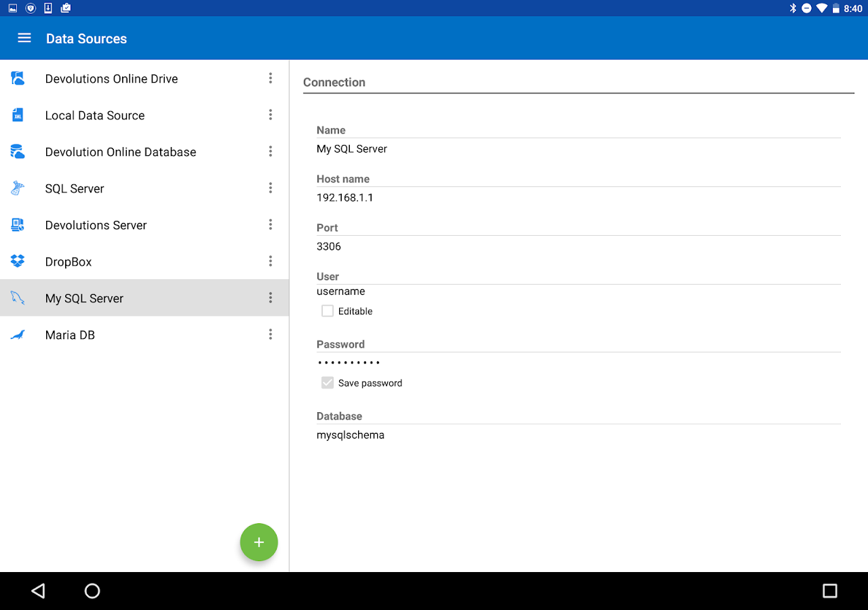Open options menu for DropBox
This screenshot has height=610, width=868.
(271, 262)
